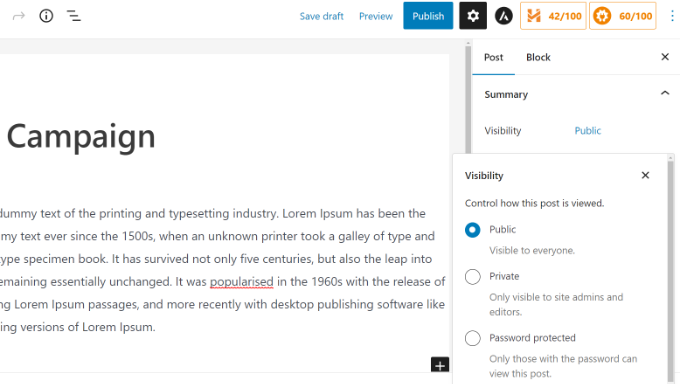680x384 pixels.
Task: Open the three-dot options menu
Action: (x=672, y=16)
